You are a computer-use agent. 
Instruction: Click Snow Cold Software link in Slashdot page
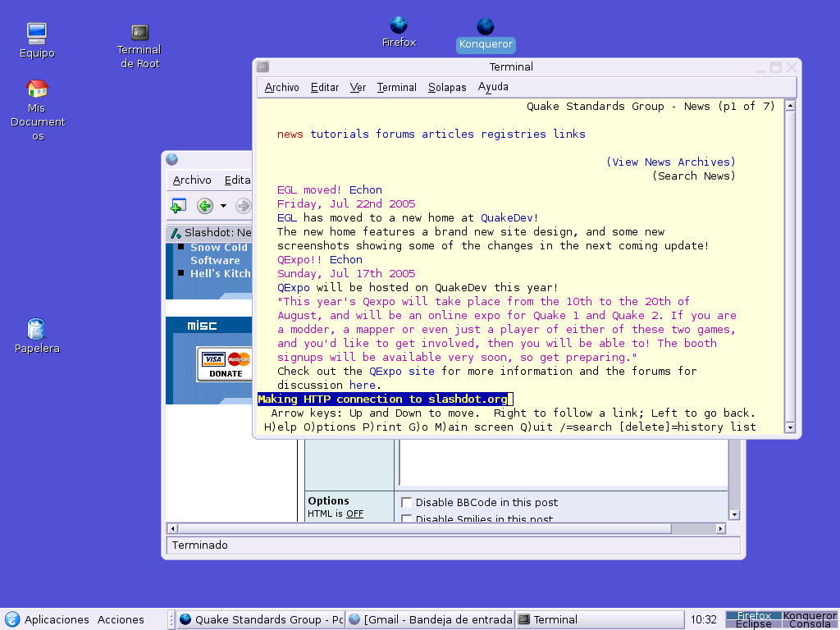coord(219,254)
